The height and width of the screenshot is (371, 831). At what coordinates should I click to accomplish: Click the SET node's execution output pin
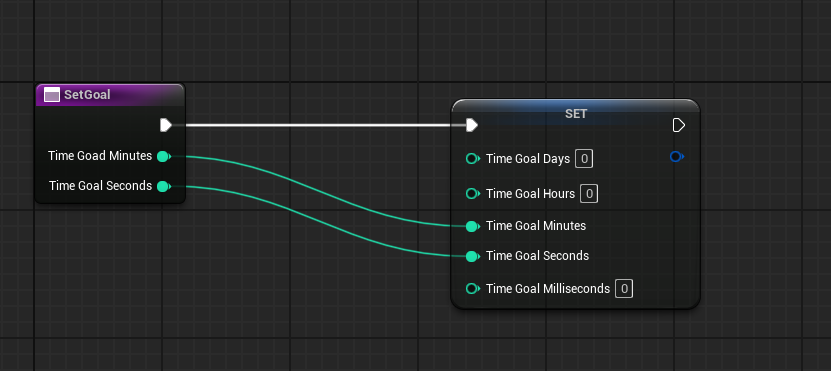tap(678, 125)
